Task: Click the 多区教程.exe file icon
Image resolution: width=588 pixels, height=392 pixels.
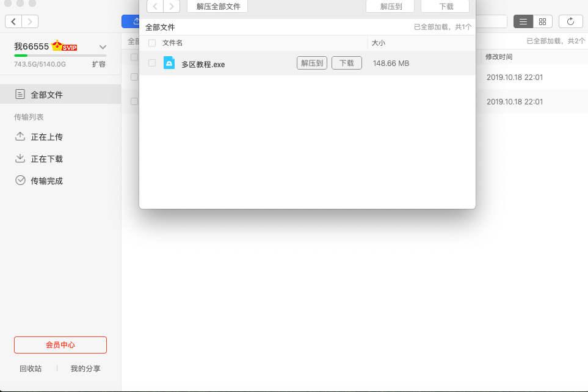Action: (x=169, y=63)
